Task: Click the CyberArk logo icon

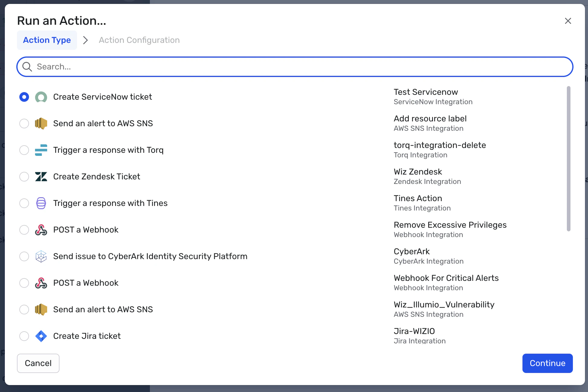Action: click(41, 256)
